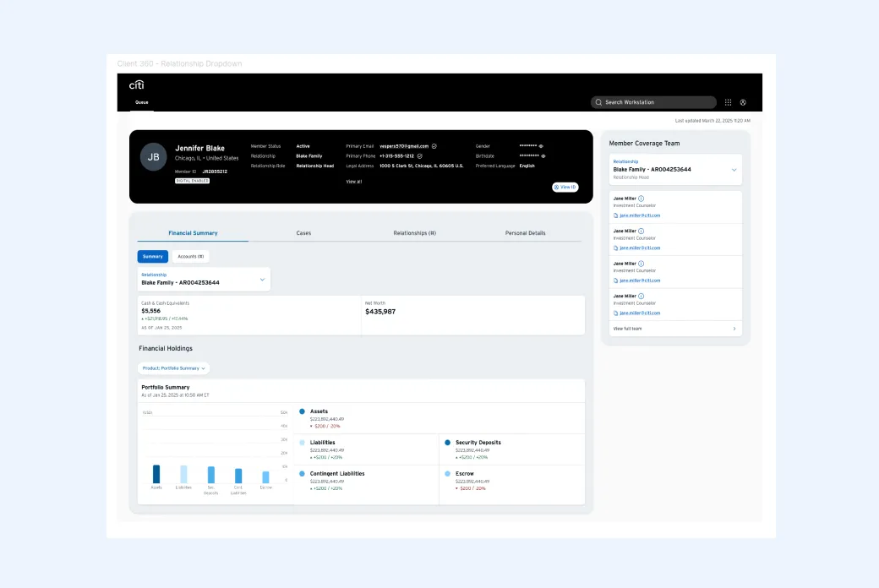This screenshot has width=879, height=588.
Task: Open the Product: Portfolio Summary dropdown
Action: [x=173, y=368]
